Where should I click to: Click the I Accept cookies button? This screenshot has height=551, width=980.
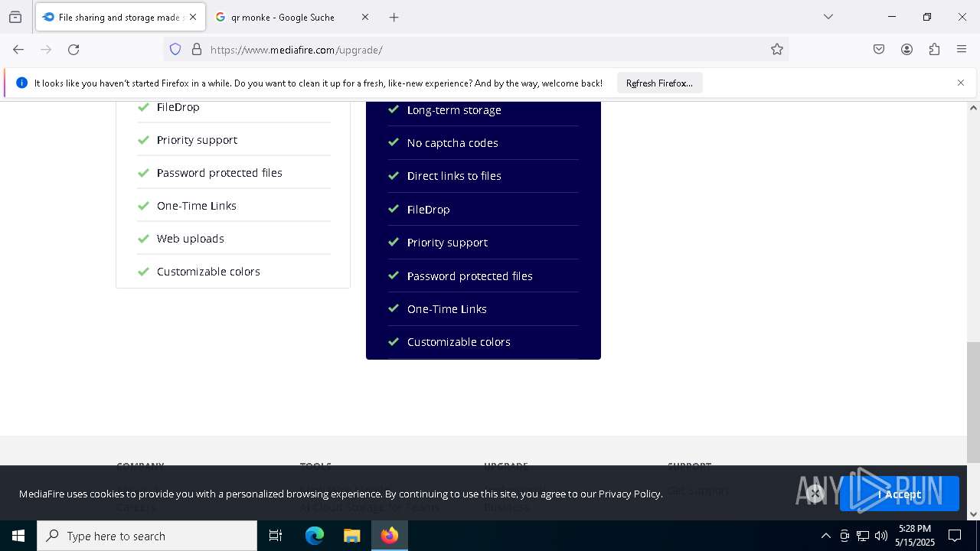point(900,494)
